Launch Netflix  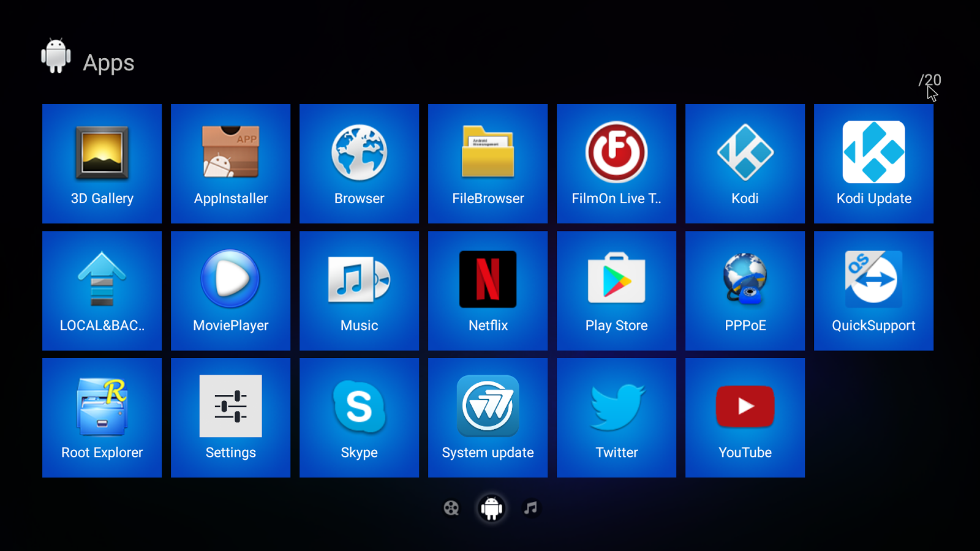click(488, 291)
